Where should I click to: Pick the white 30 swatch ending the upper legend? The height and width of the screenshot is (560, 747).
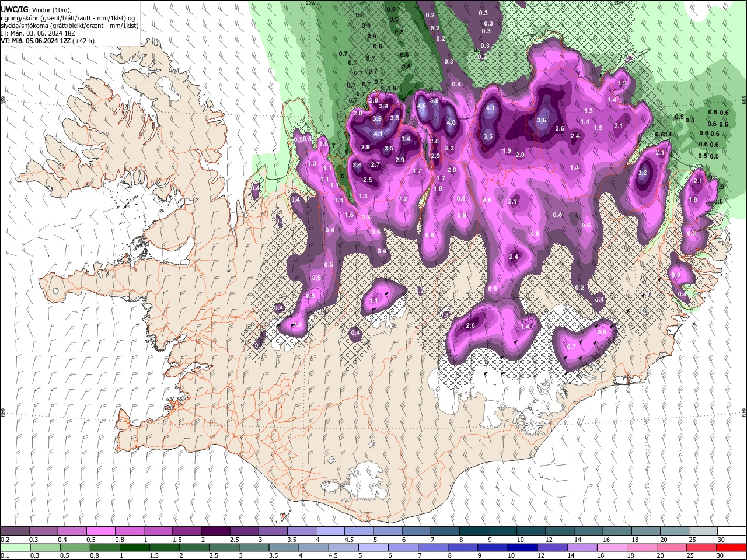coord(731,531)
